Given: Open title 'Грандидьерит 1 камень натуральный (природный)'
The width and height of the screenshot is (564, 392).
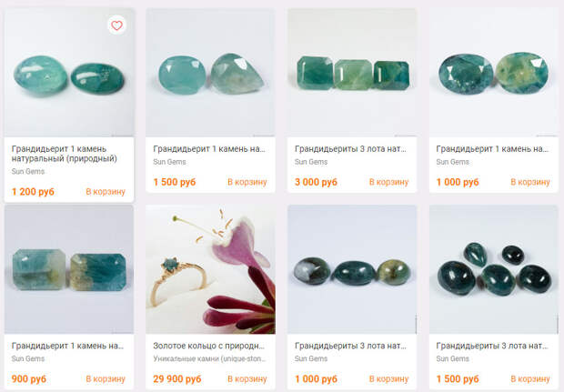Looking at the screenshot, I should pyautogui.click(x=64, y=154).
